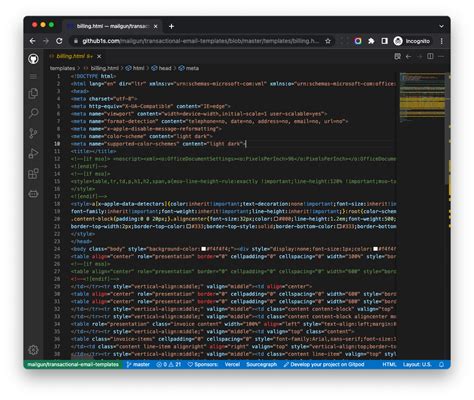474x400 pixels.
Task: Navigate back with editor toolbar arrow
Action: [408, 56]
